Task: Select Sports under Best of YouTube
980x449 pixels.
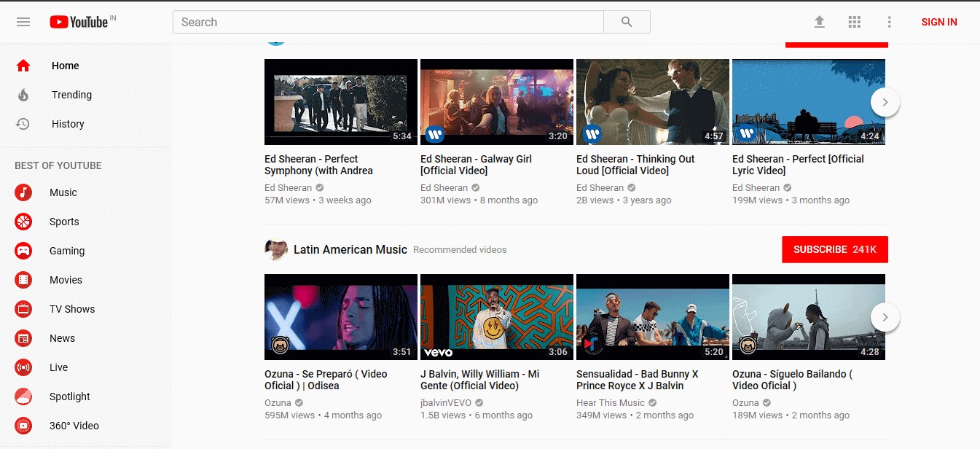Action: (x=86, y=222)
